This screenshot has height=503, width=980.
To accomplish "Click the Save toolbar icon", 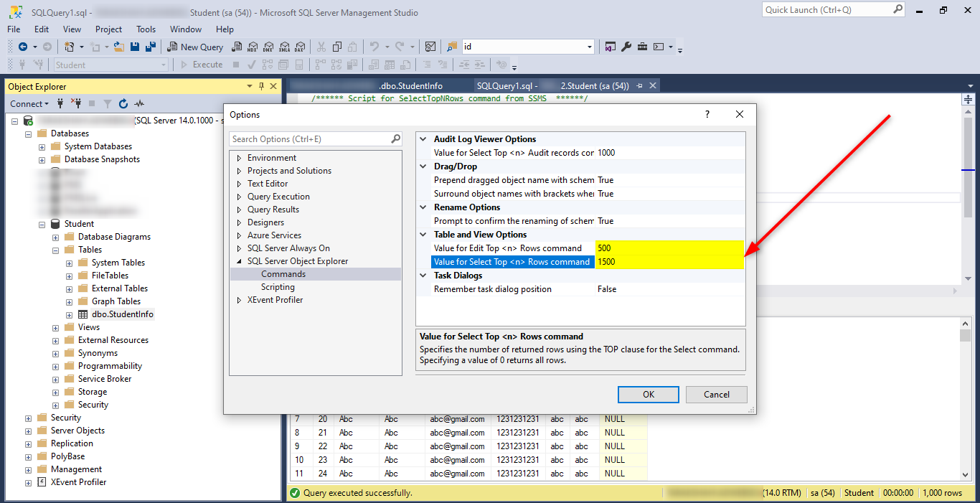I will (x=135, y=47).
